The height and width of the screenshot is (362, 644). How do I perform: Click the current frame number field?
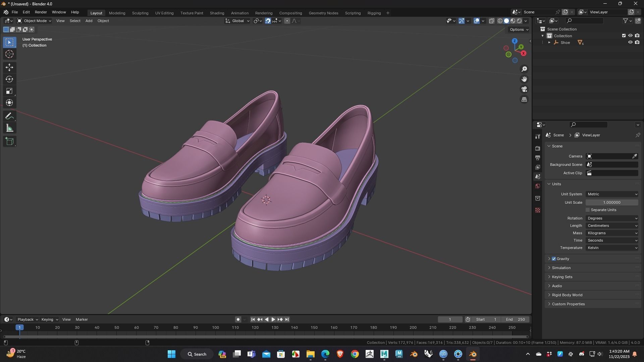450,319
